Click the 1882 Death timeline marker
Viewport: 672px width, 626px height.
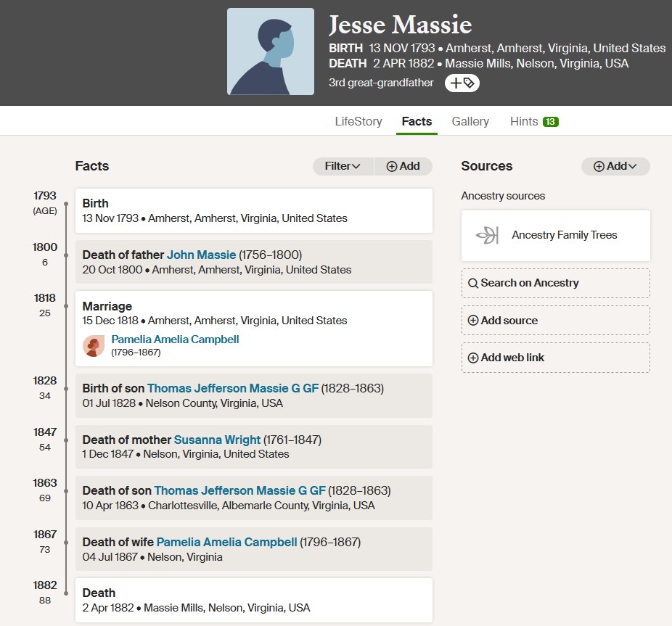(66, 593)
